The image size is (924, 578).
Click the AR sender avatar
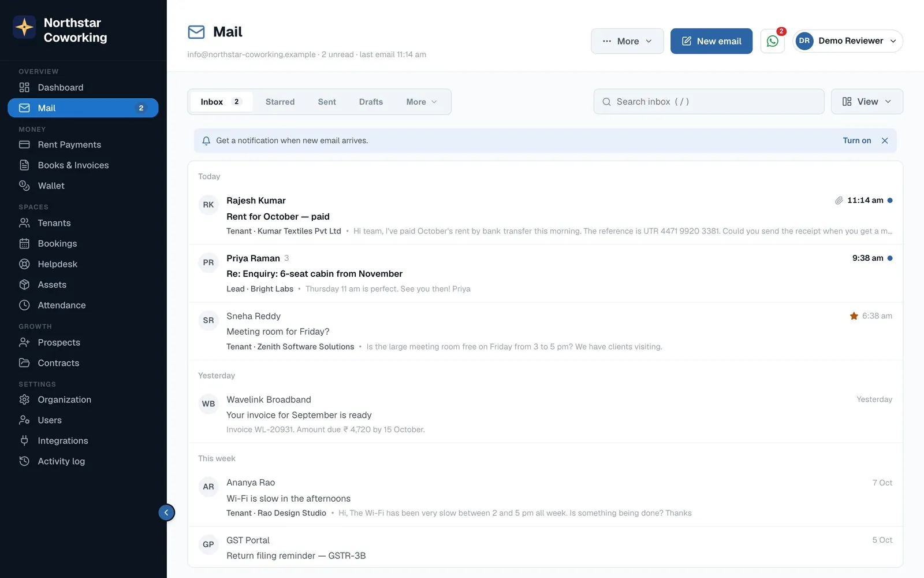(208, 487)
